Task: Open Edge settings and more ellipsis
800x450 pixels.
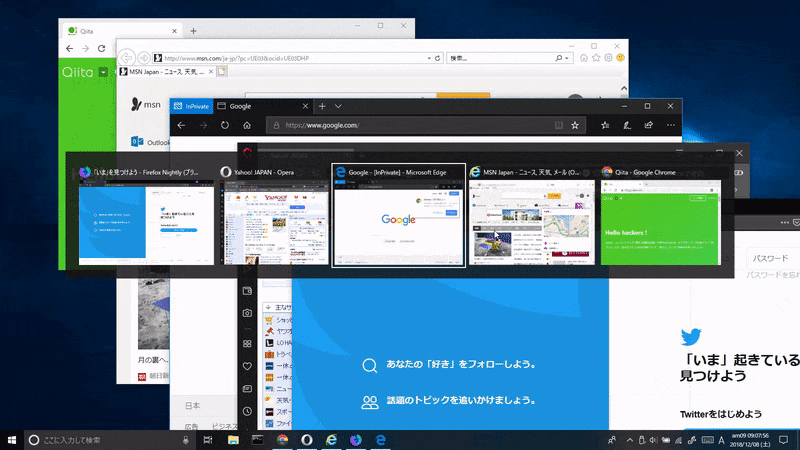Action: click(671, 125)
